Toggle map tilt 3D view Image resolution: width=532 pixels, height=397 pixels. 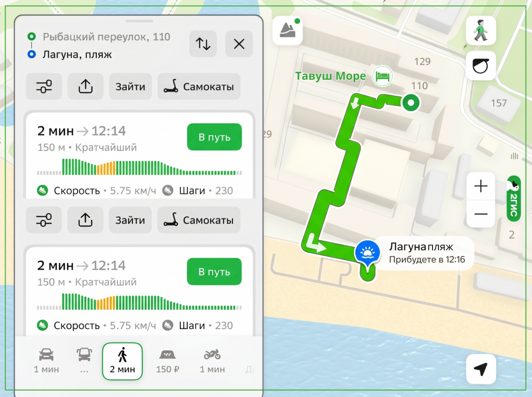pos(481,66)
